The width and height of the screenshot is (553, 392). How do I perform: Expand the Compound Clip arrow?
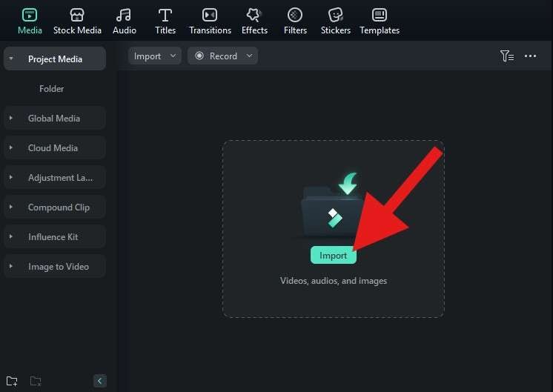[x=11, y=207]
